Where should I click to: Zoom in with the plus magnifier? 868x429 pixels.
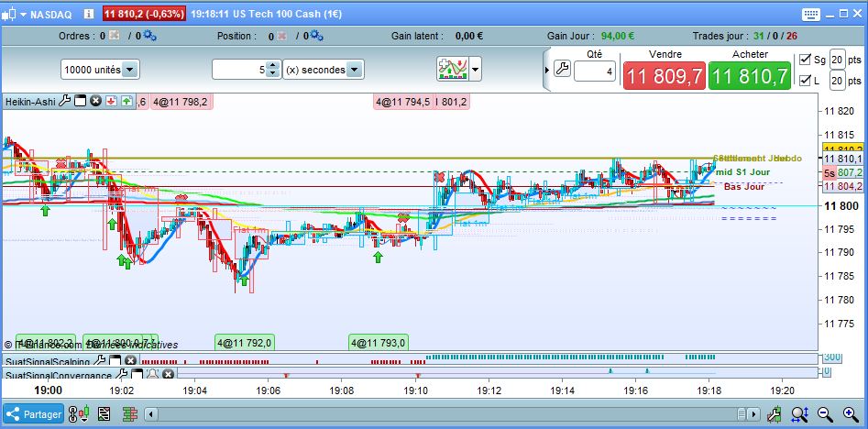851,414
